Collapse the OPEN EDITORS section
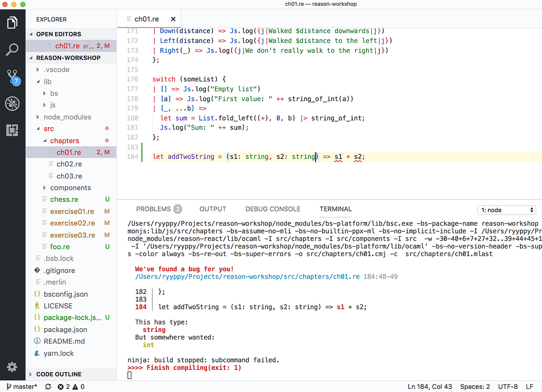Screen dimensions: 542x392 pyautogui.click(x=59, y=34)
